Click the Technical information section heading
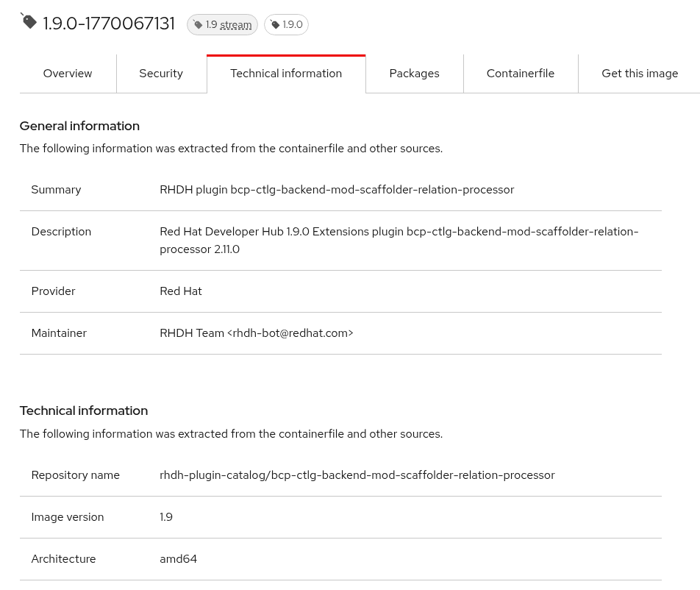 coord(84,410)
